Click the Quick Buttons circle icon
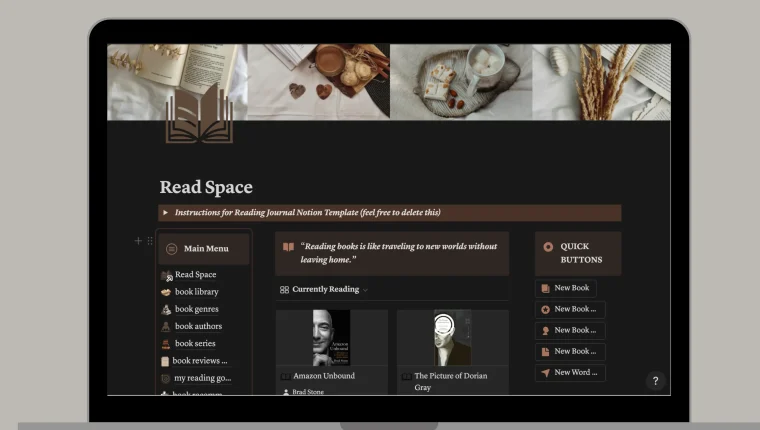Image resolution: width=760 pixels, height=430 pixels. pyautogui.click(x=547, y=246)
